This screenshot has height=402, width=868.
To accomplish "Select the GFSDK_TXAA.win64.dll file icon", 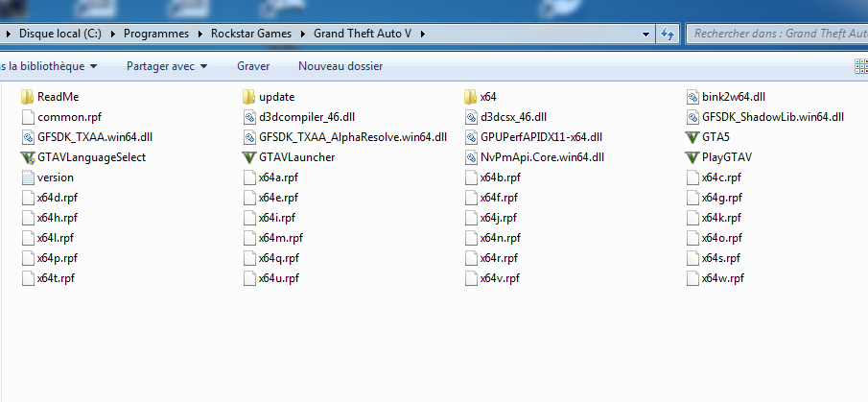I will point(28,137).
